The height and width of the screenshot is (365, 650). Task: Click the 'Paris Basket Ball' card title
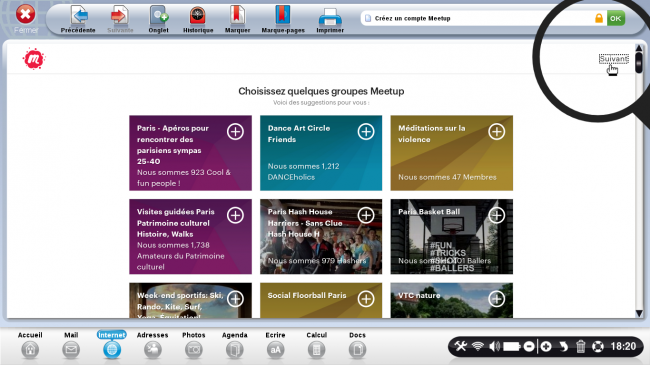point(429,212)
